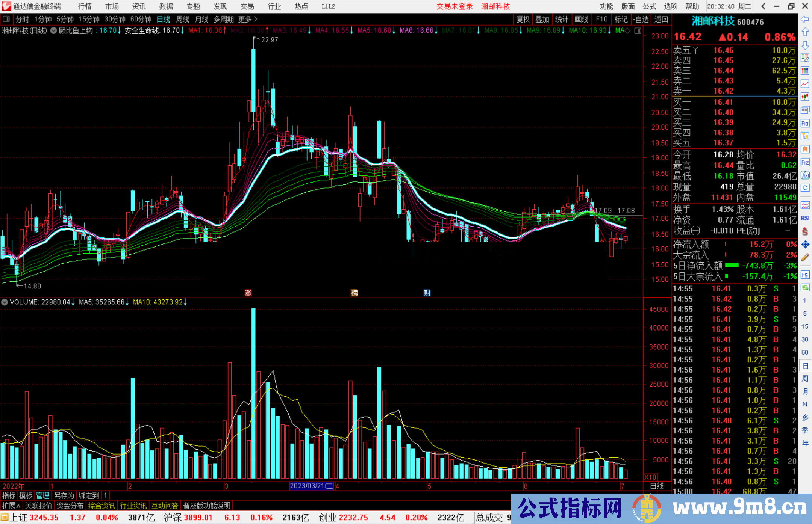Click the 财 marker below the chart

click(427, 293)
